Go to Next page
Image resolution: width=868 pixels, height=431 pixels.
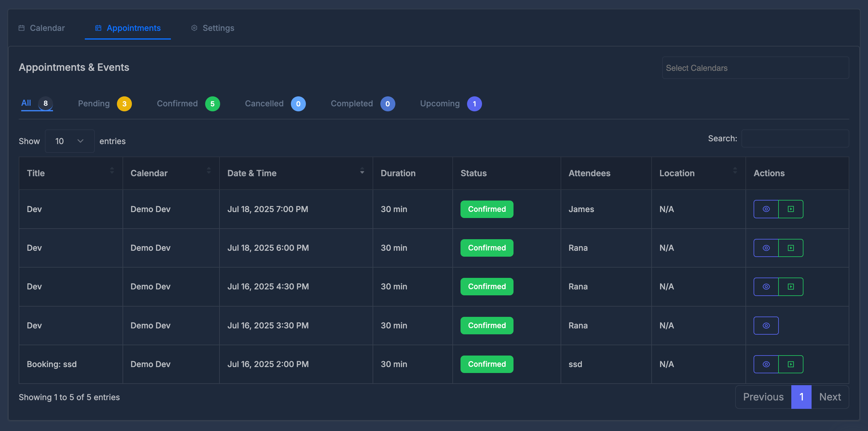pos(830,397)
